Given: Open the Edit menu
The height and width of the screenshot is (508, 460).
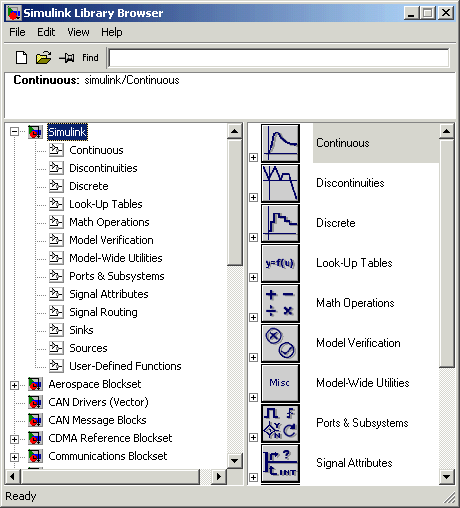Looking at the screenshot, I should click(x=46, y=32).
